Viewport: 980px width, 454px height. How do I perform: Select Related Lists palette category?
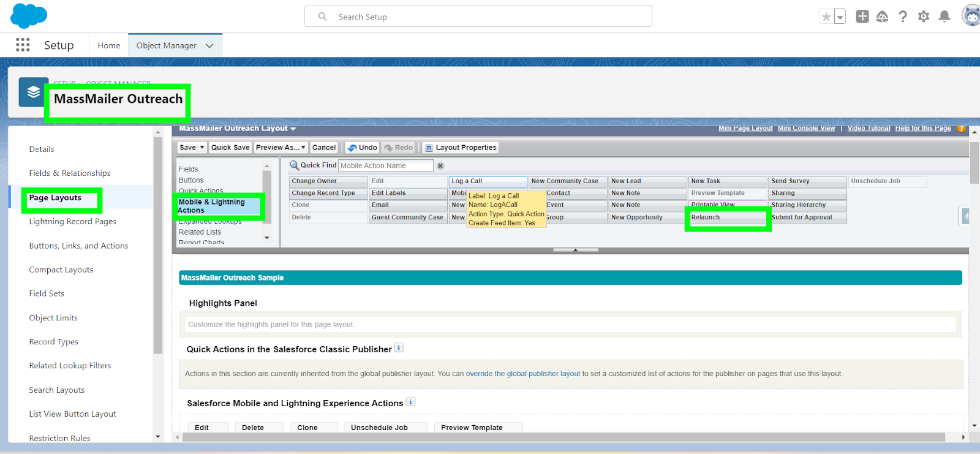tap(200, 232)
